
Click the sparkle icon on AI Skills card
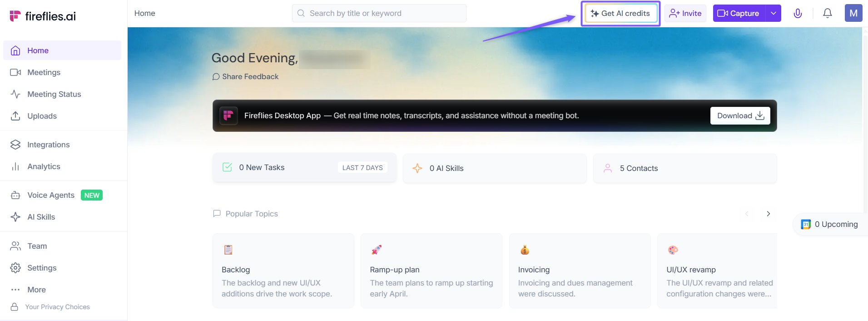pos(417,168)
